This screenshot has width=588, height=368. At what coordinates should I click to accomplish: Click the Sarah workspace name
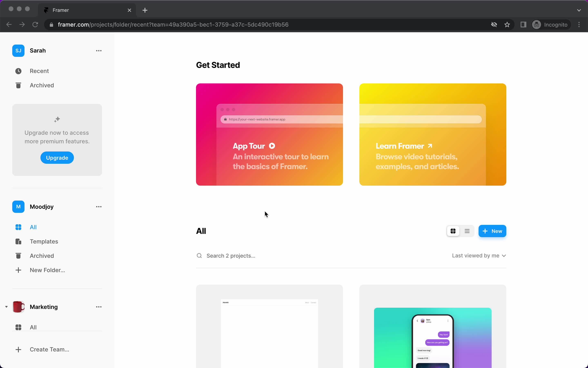coord(38,51)
